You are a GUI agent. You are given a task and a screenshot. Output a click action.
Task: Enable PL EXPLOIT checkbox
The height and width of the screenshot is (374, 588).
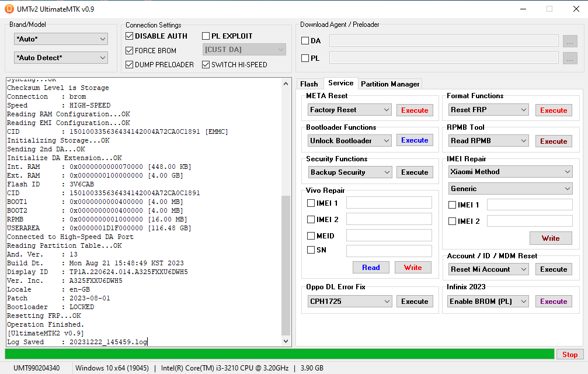(206, 36)
